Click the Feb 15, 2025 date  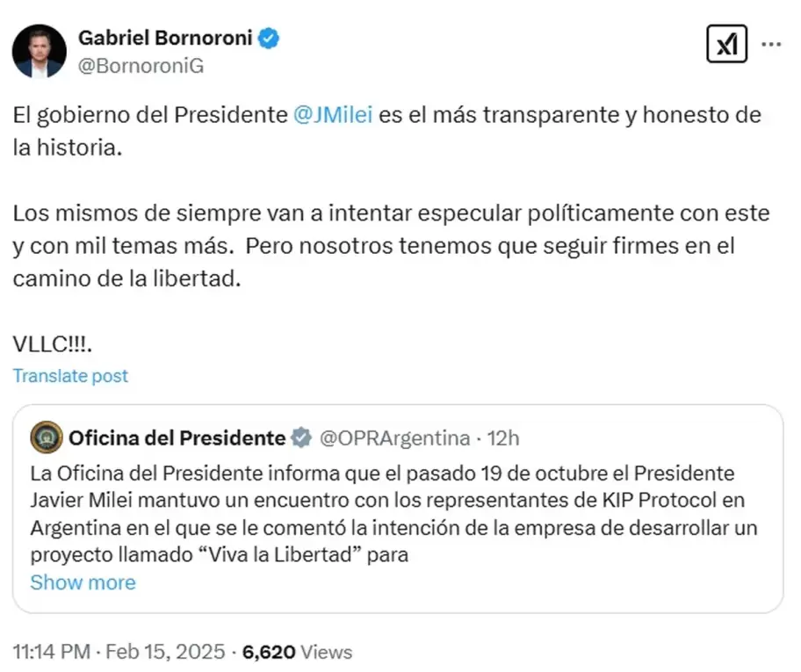point(165,652)
